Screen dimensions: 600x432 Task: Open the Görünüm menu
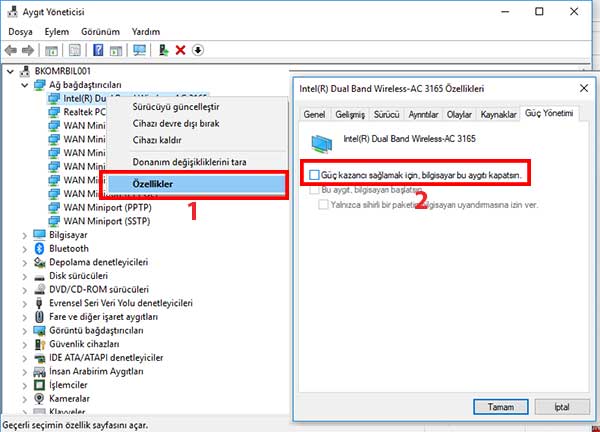(x=100, y=32)
